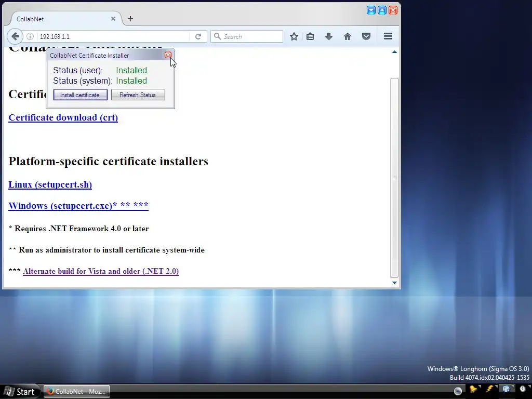Close the CollabNet Certificate Installer dialog
532x399 pixels.
[168, 55]
